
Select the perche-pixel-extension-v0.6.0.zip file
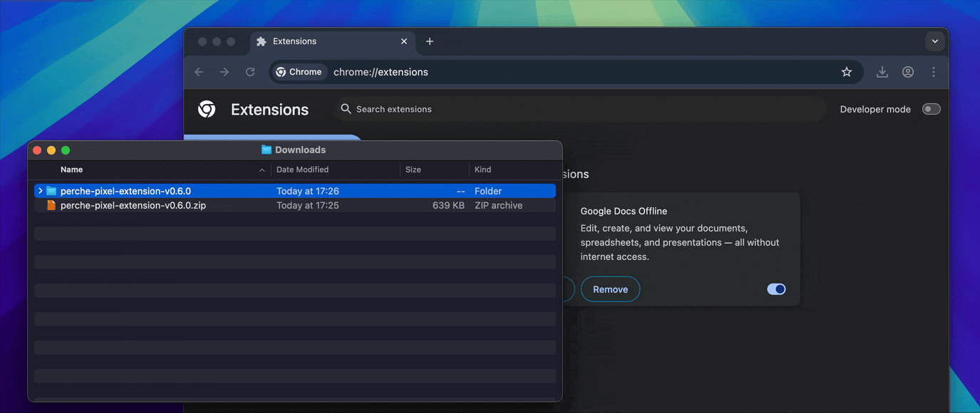click(x=133, y=205)
